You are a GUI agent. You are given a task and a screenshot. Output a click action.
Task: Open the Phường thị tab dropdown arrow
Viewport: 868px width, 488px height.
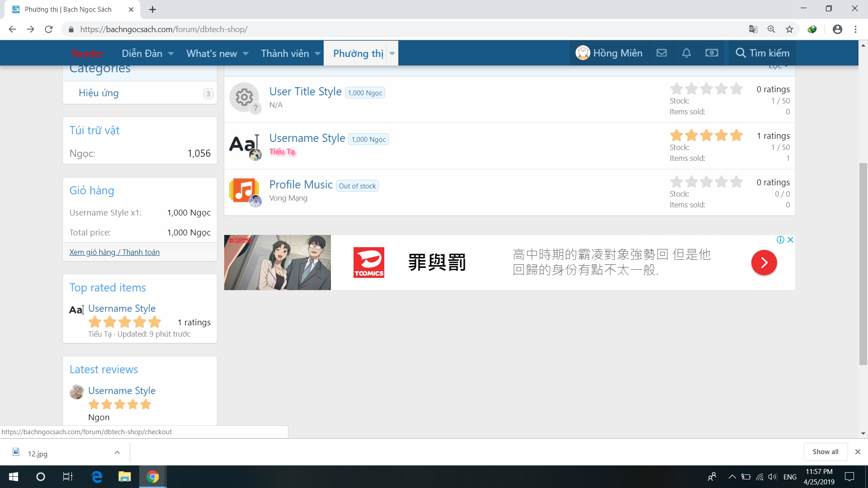point(392,53)
